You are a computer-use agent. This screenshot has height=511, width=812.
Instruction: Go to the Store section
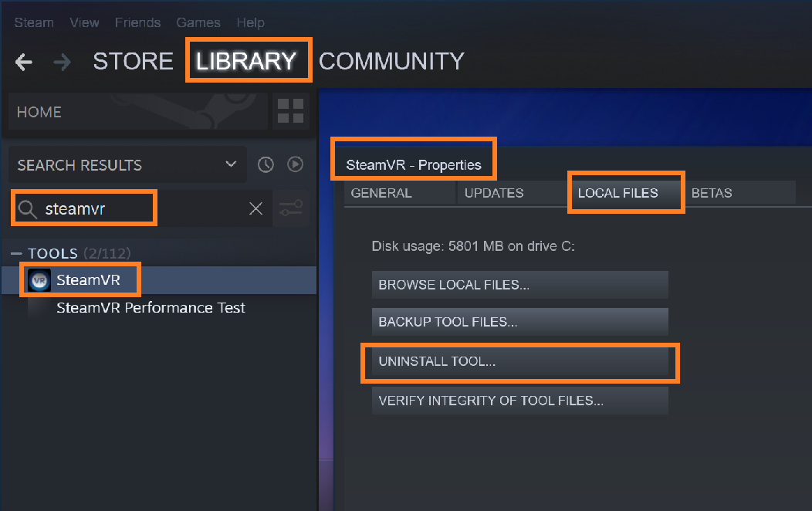click(x=133, y=61)
